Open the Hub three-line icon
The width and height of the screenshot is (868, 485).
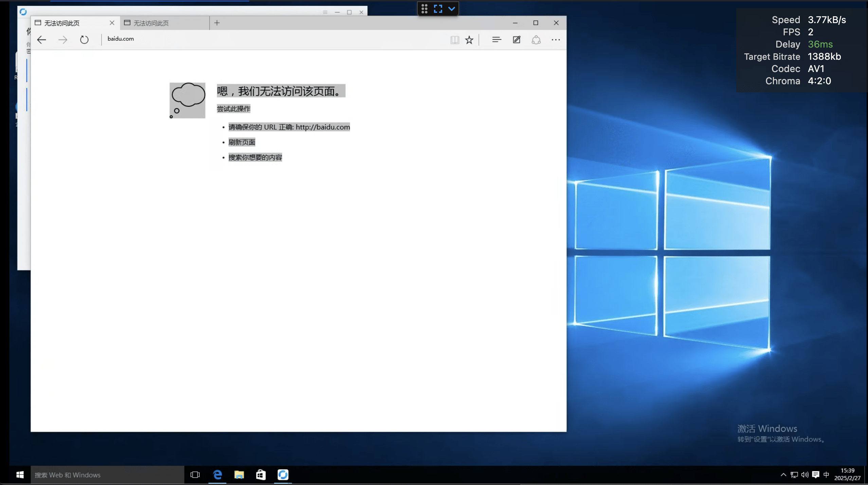[496, 40]
